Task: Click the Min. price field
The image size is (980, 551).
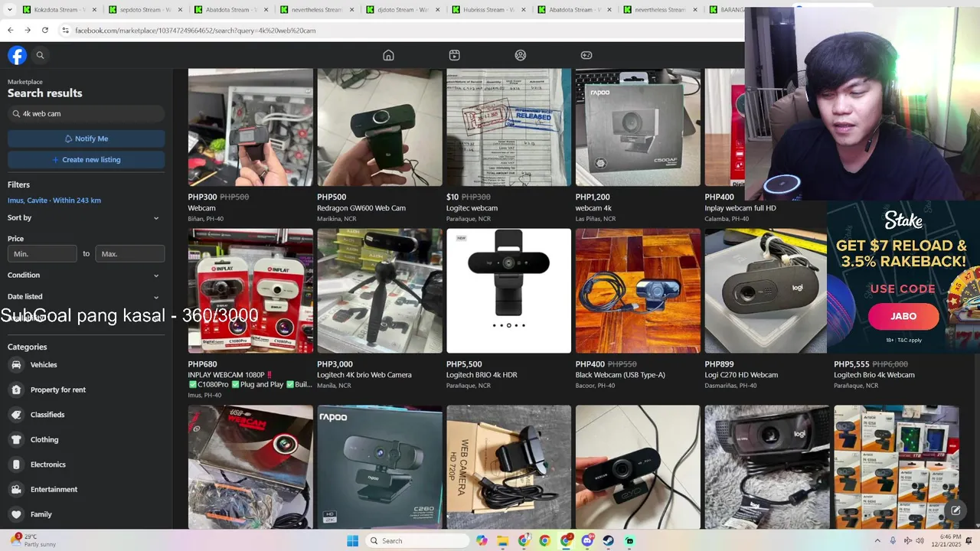Action: click(42, 254)
